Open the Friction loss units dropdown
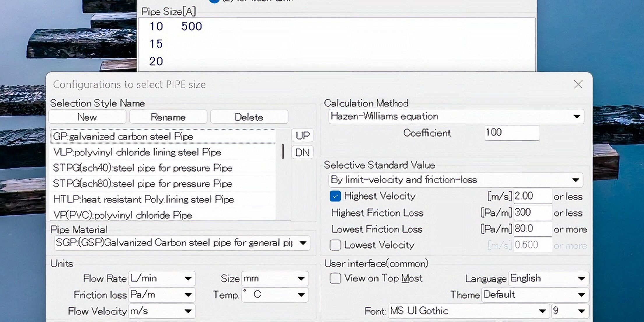This screenshot has width=644, height=322. 162,295
